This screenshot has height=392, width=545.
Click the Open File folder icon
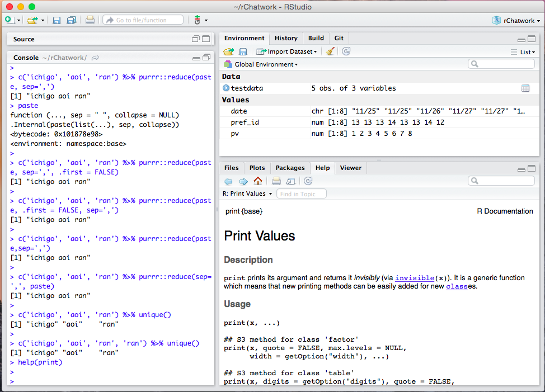click(x=32, y=20)
